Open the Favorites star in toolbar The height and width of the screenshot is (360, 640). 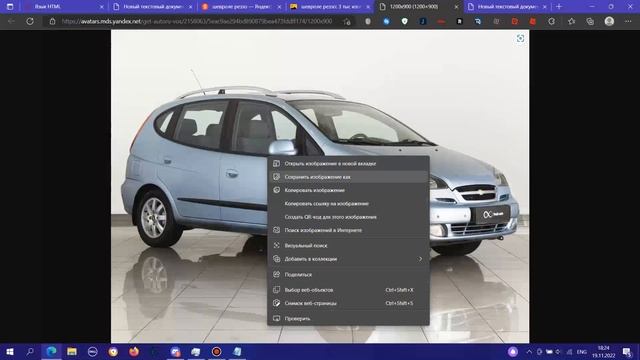click(571, 21)
